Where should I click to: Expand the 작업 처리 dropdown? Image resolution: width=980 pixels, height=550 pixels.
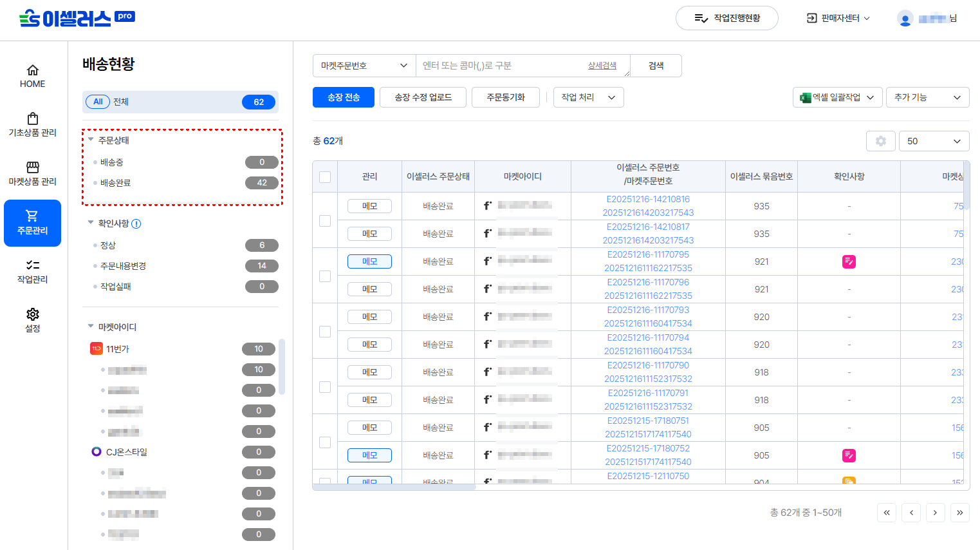pyautogui.click(x=588, y=97)
